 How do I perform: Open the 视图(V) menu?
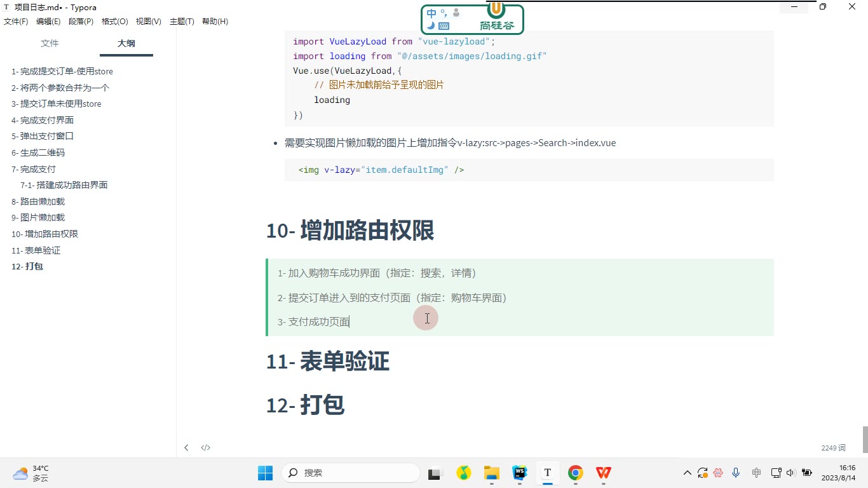(x=148, y=22)
